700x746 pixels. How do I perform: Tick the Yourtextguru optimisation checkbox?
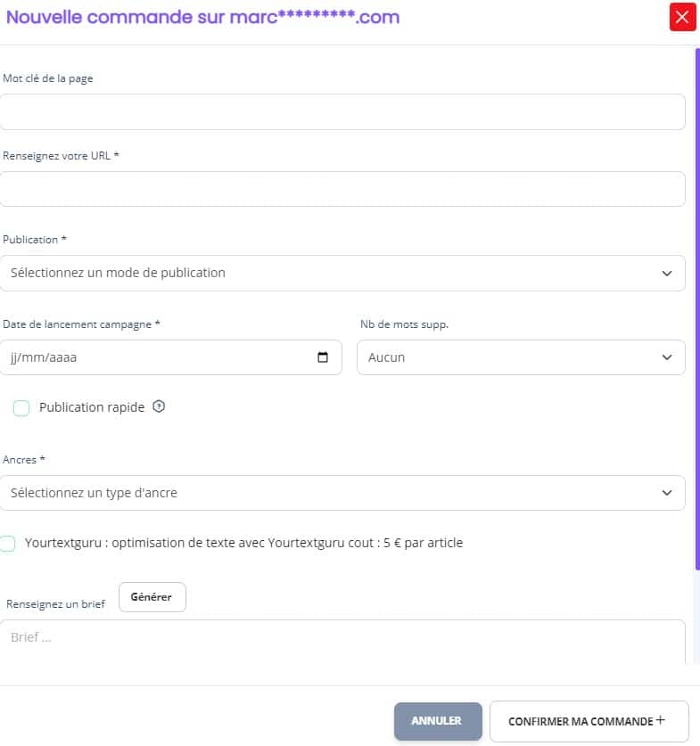click(x=7, y=543)
